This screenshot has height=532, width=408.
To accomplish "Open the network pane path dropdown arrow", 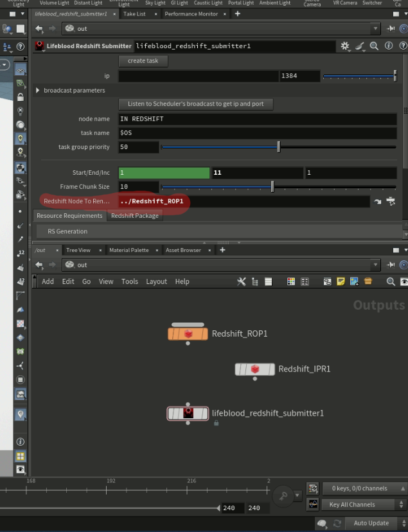I will 375,265.
